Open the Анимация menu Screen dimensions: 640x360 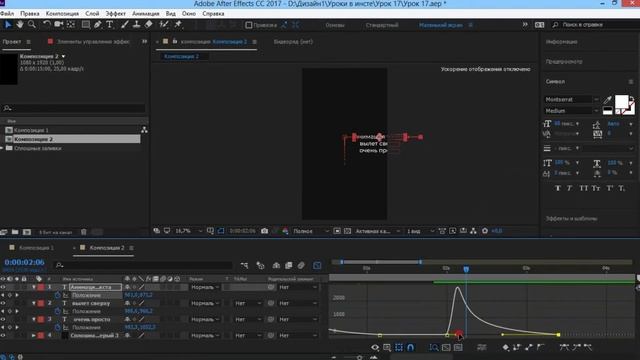pyautogui.click(x=146, y=13)
